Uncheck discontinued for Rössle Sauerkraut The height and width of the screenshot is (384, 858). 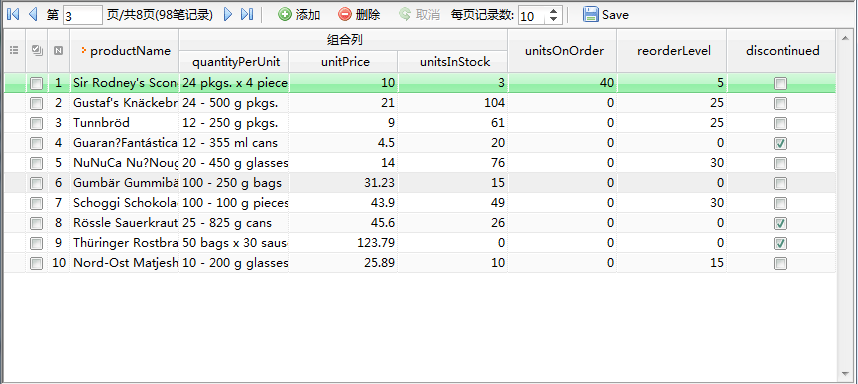click(781, 223)
